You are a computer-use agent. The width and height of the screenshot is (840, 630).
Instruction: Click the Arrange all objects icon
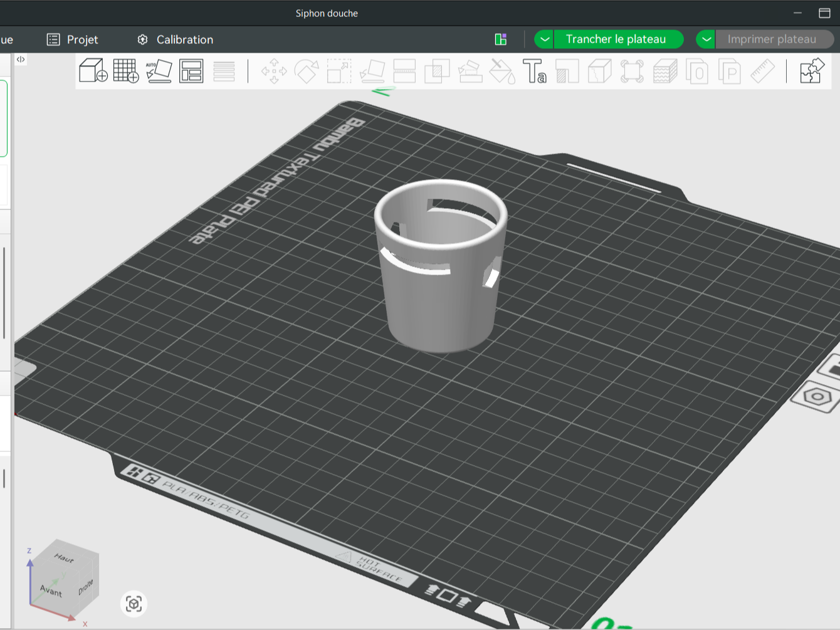pyautogui.click(x=191, y=71)
